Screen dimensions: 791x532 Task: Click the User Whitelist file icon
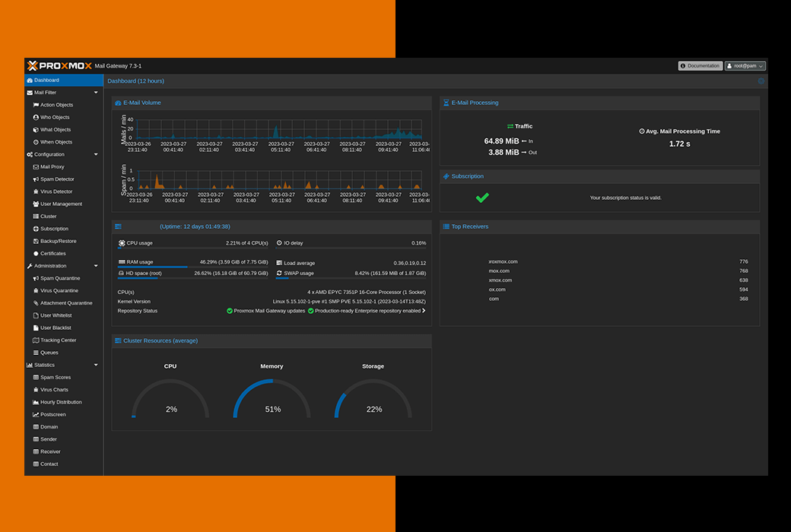coord(36,315)
